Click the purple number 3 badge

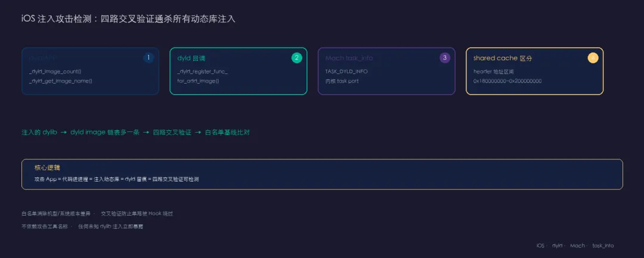click(445, 58)
